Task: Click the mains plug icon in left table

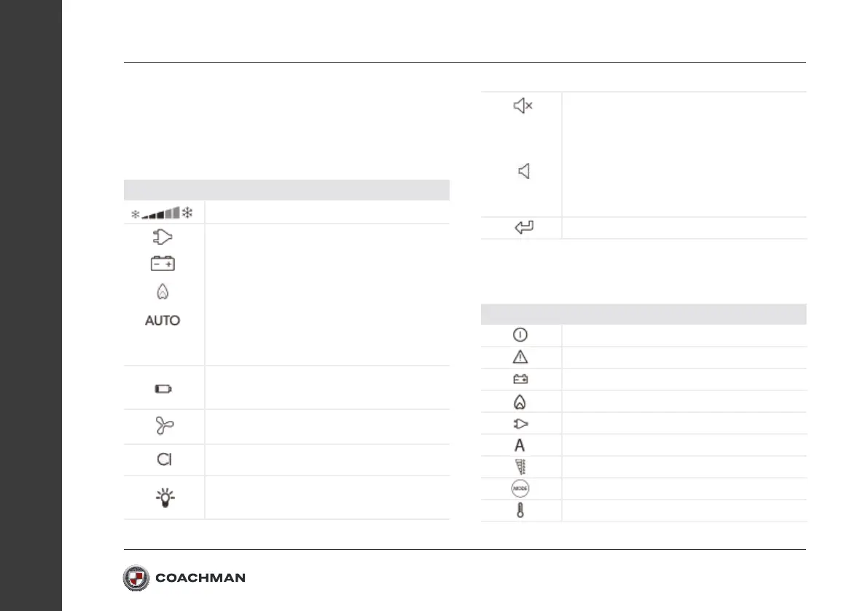Action: (x=163, y=237)
